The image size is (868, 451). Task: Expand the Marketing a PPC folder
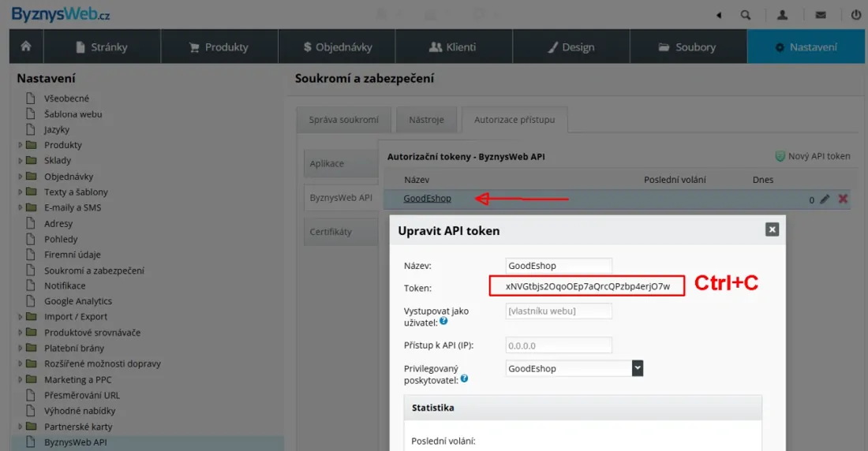pos(20,379)
